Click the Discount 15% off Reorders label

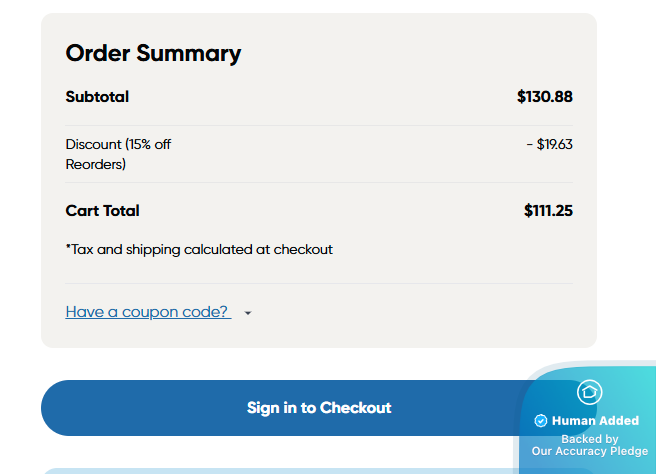(118, 154)
